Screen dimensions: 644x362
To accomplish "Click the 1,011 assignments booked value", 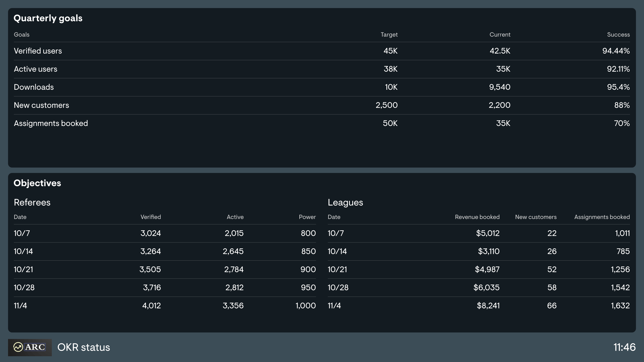I will coord(622,233).
